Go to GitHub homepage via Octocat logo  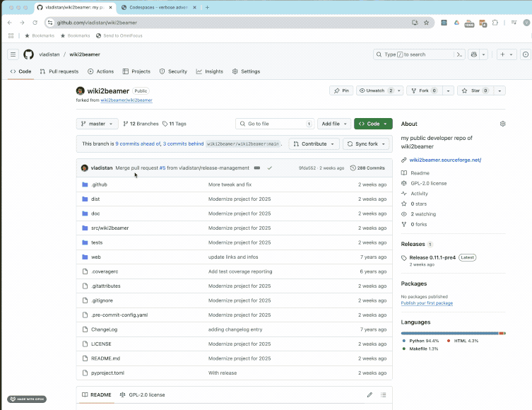28,54
